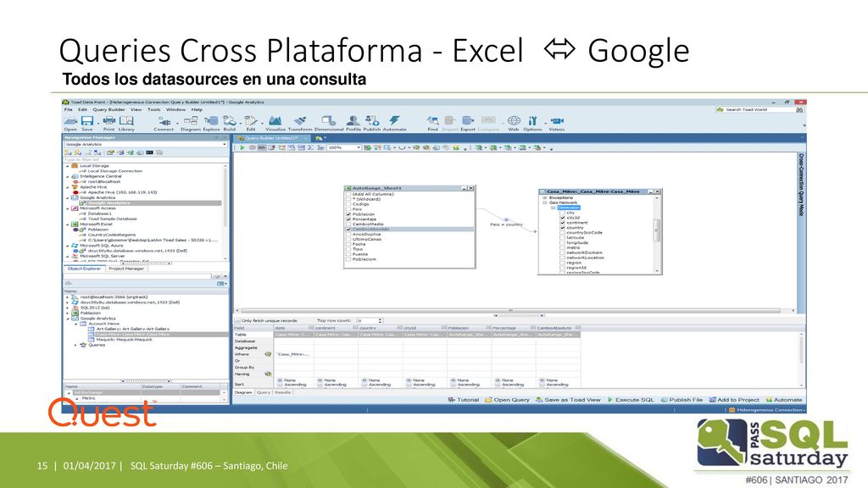Click the Execute SQL button
Image resolution: width=868 pixels, height=488 pixels.
[x=631, y=400]
